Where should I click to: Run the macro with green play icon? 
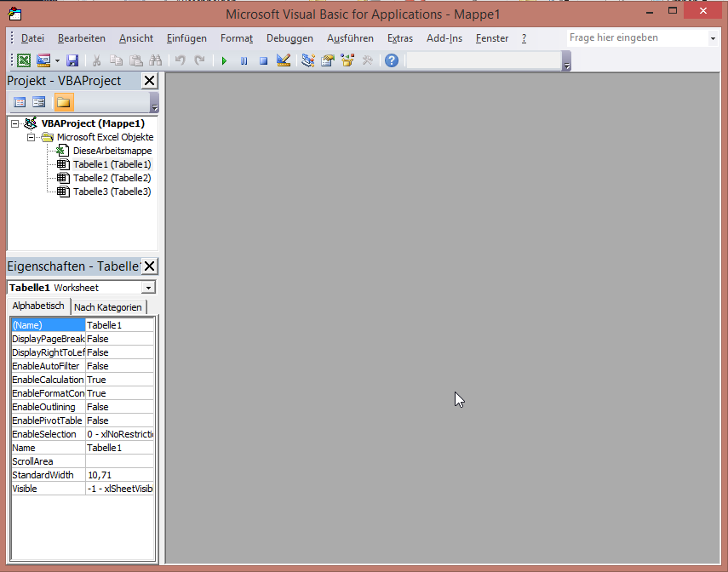coord(224,60)
